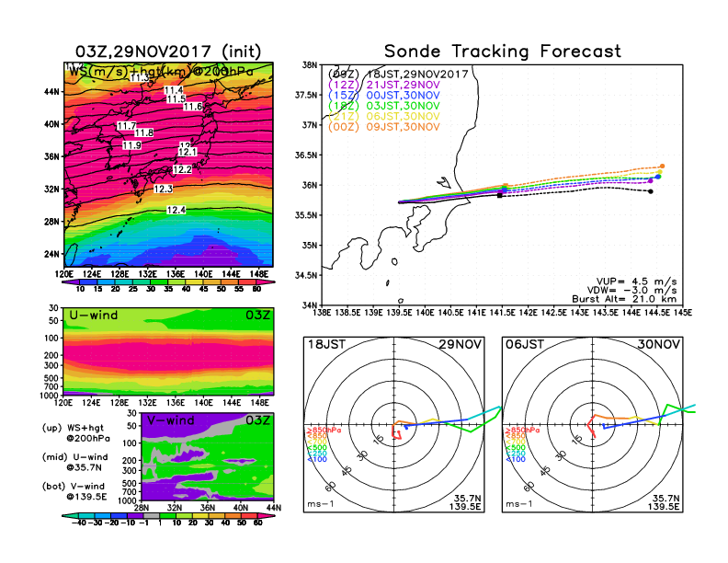The image size is (728, 563).
Task: Click contour label "12.4" on the 200hPa map
Action: [x=176, y=211]
